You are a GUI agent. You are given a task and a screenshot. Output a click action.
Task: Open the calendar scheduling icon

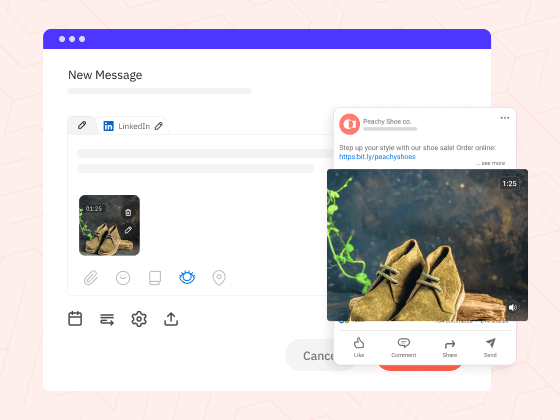(75, 319)
